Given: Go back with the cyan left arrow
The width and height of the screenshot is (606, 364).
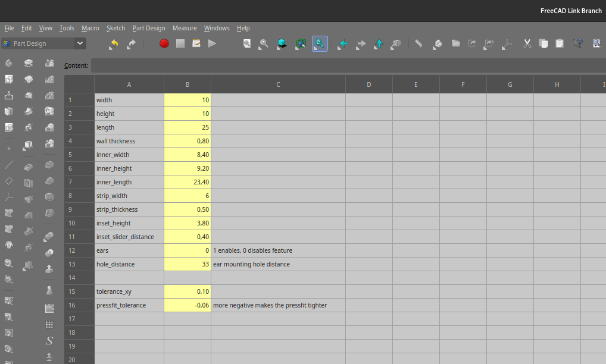Looking at the screenshot, I should click(x=343, y=43).
